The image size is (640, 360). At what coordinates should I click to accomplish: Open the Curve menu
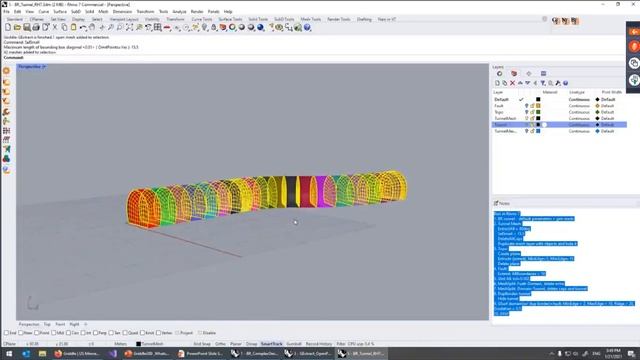tap(44, 11)
